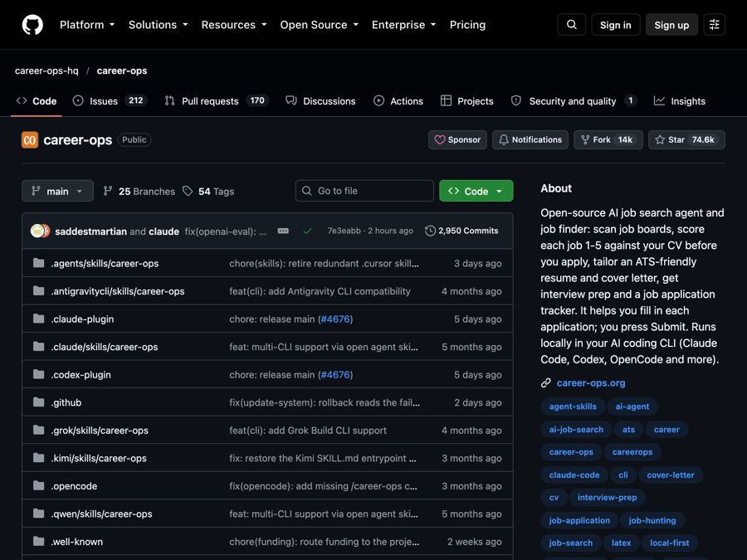Focus the Go to file input

pyautogui.click(x=364, y=191)
